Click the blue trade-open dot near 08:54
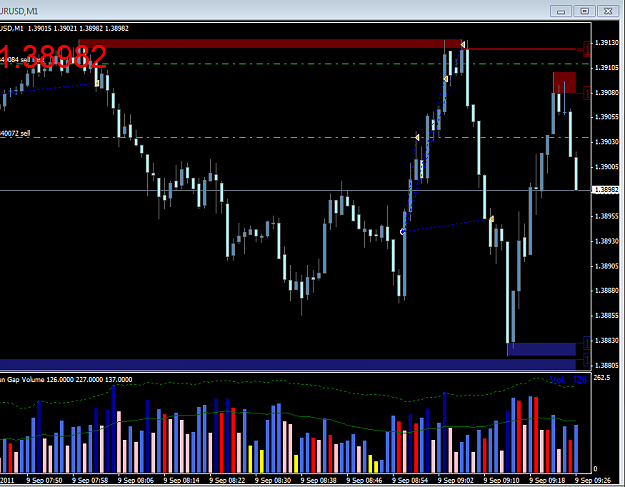Image resolution: width=625 pixels, height=487 pixels. click(x=403, y=232)
